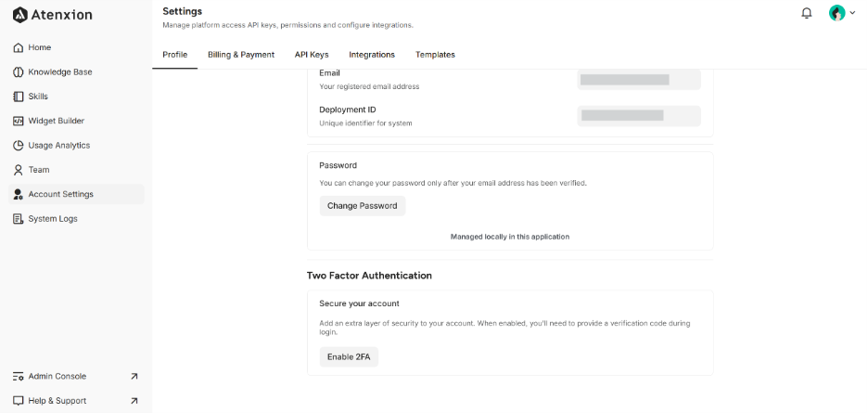Click the Email field label
The image size is (868, 413).
coord(329,73)
